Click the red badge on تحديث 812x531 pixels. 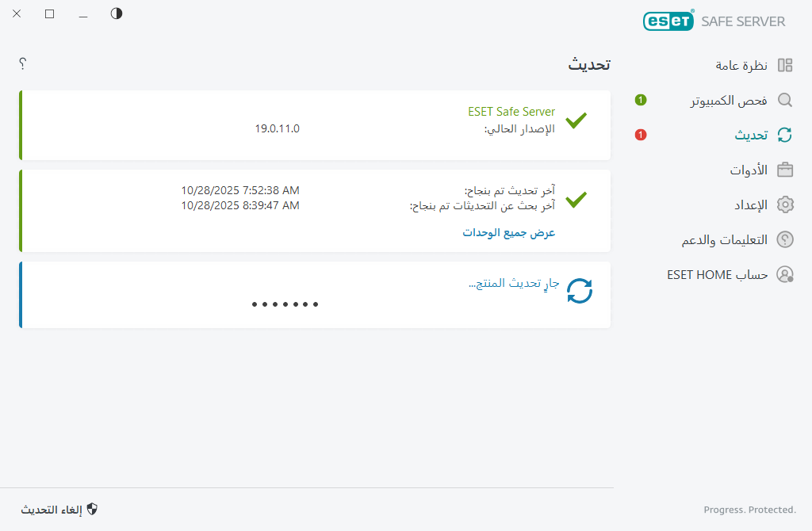[x=640, y=135]
